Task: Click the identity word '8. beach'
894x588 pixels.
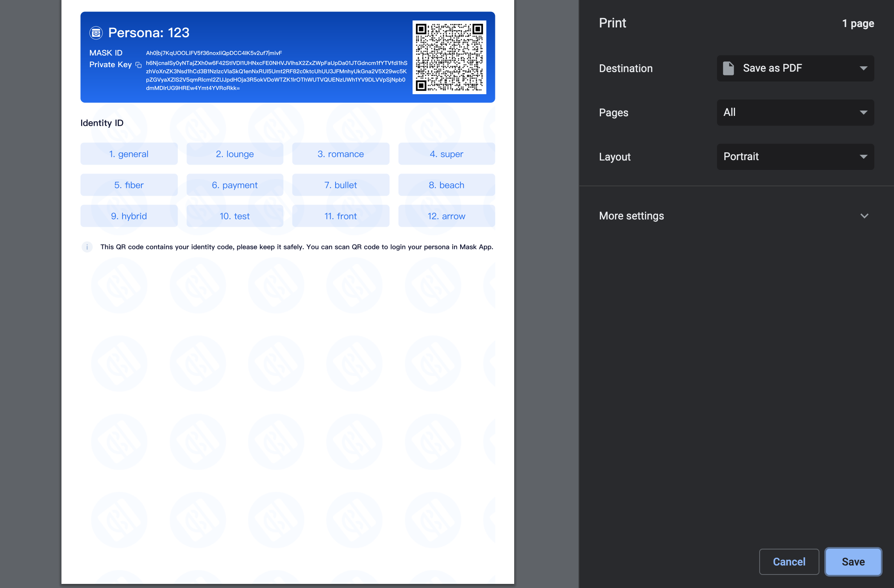Action: (x=446, y=185)
